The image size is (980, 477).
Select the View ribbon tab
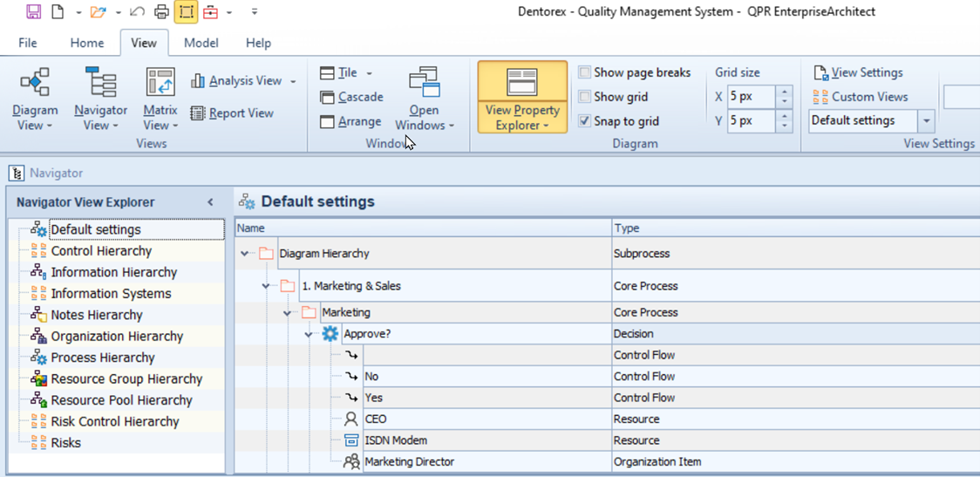(144, 43)
